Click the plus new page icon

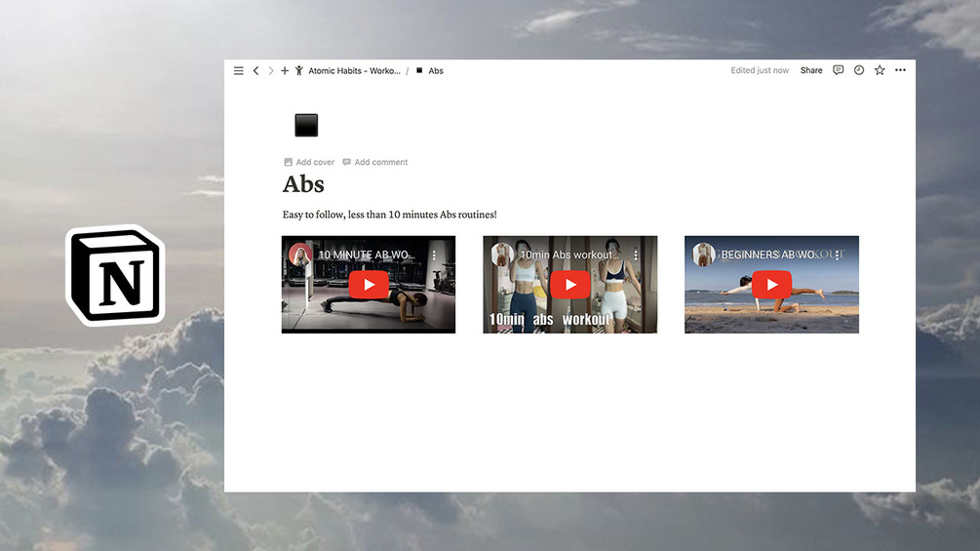(285, 70)
